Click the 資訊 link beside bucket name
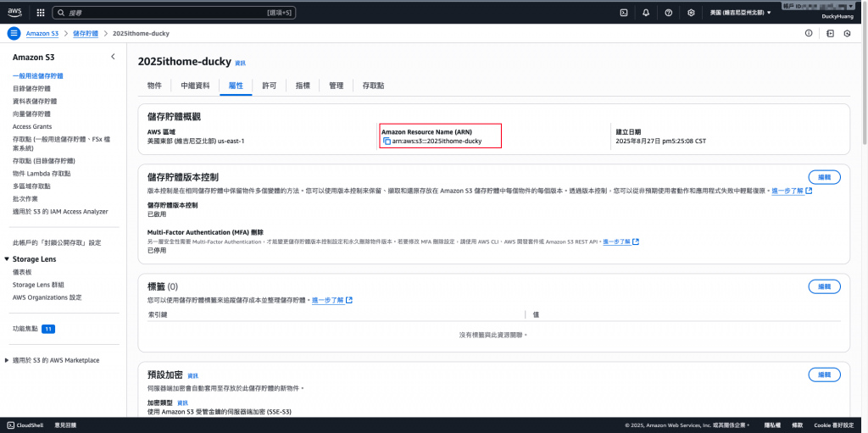Viewport: 868px width, 433px height. click(x=240, y=64)
